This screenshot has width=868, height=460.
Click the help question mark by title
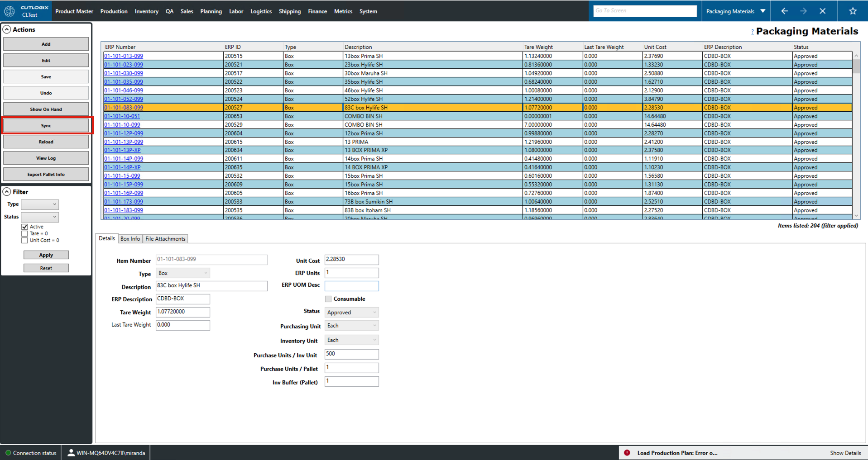pyautogui.click(x=752, y=32)
